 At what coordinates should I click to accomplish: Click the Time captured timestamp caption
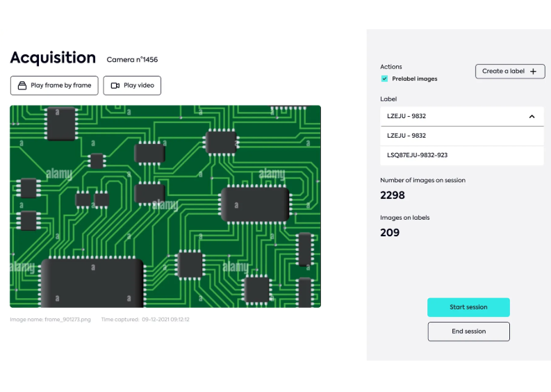(x=145, y=320)
